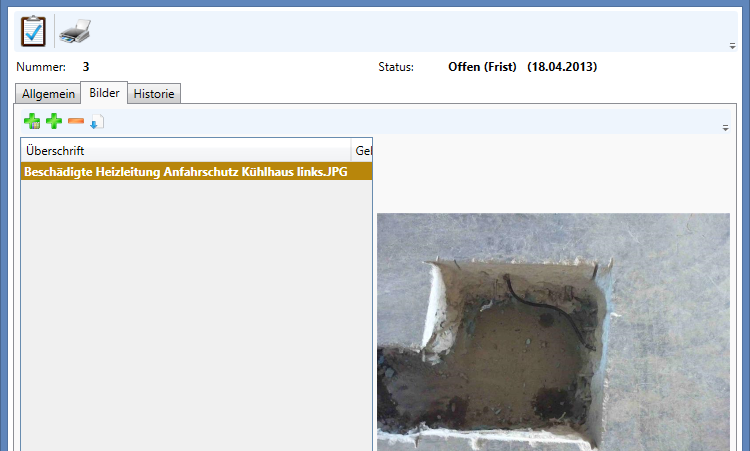This screenshot has width=750, height=451.
Task: Select the Bilder tab
Action: [104, 93]
